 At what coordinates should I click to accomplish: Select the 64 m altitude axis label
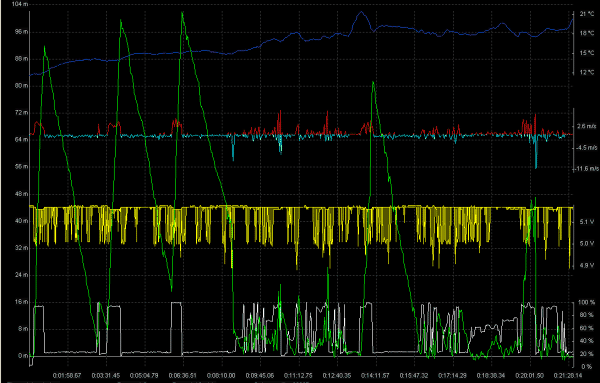tap(21, 140)
